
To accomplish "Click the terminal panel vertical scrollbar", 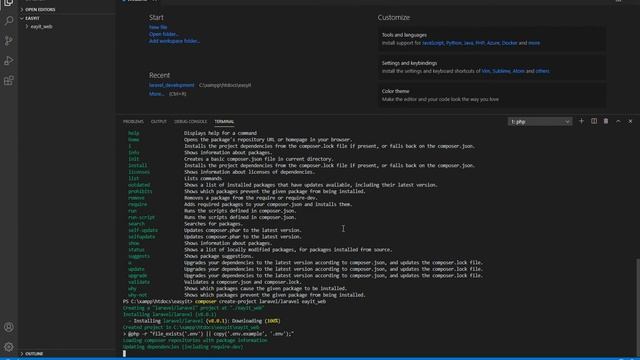I will (x=638, y=306).
